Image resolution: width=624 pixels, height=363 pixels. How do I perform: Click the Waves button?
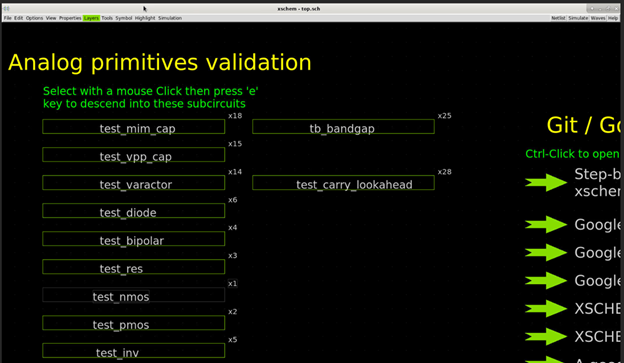(598, 18)
